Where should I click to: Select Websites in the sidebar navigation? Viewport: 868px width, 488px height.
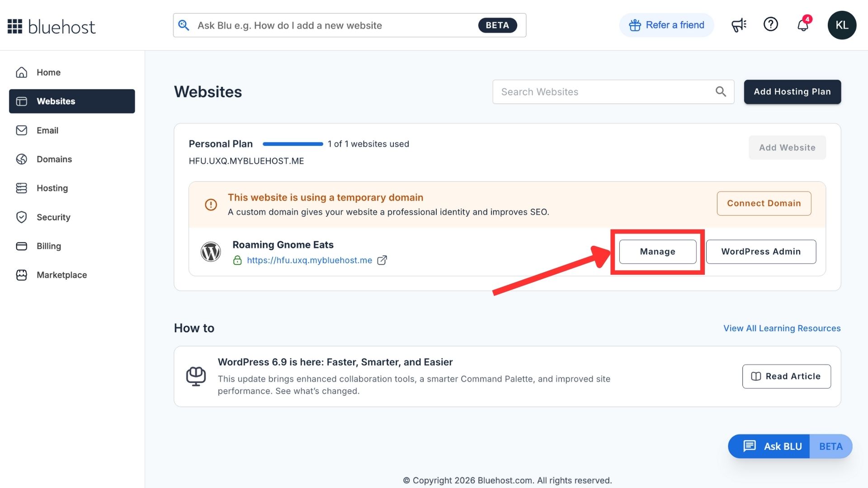point(56,101)
